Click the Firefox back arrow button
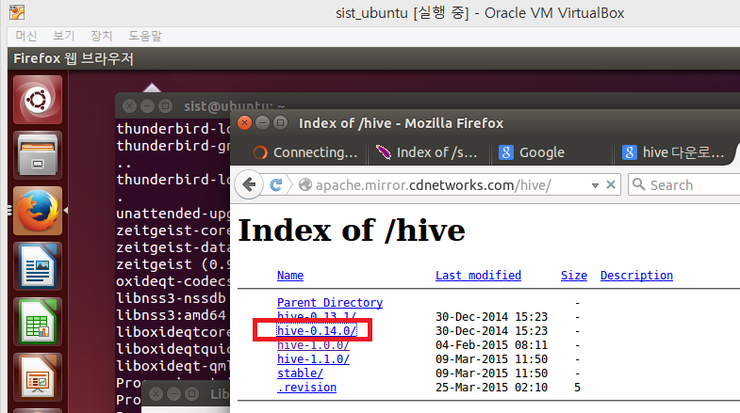Image resolution: width=740 pixels, height=413 pixels. (x=250, y=185)
